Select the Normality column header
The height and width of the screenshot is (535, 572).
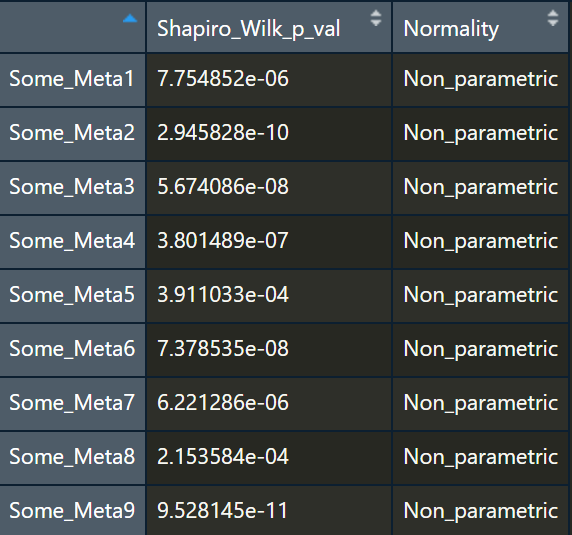pyautogui.click(x=480, y=28)
